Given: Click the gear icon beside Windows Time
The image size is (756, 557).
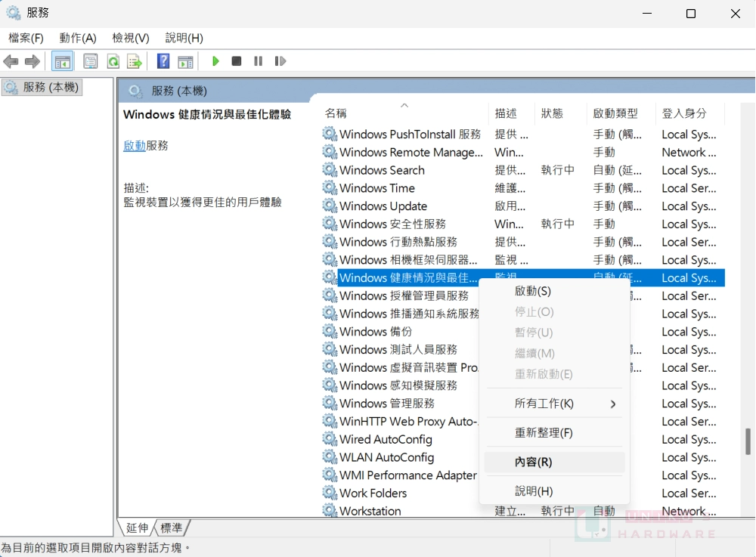Looking at the screenshot, I should [x=330, y=188].
